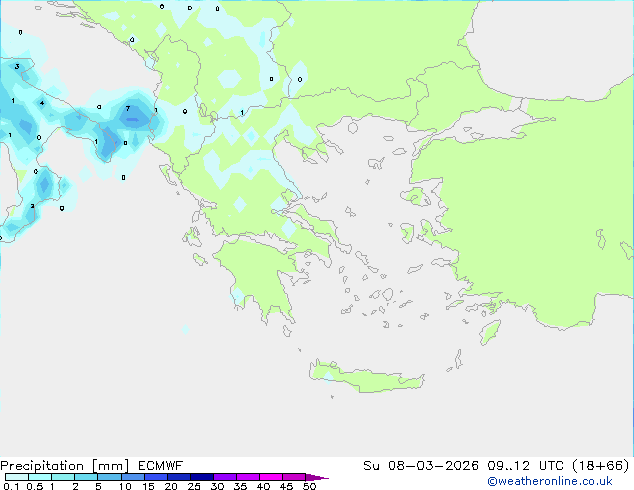Click the legend label '10'
The height and width of the screenshot is (490, 634).
(x=125, y=486)
